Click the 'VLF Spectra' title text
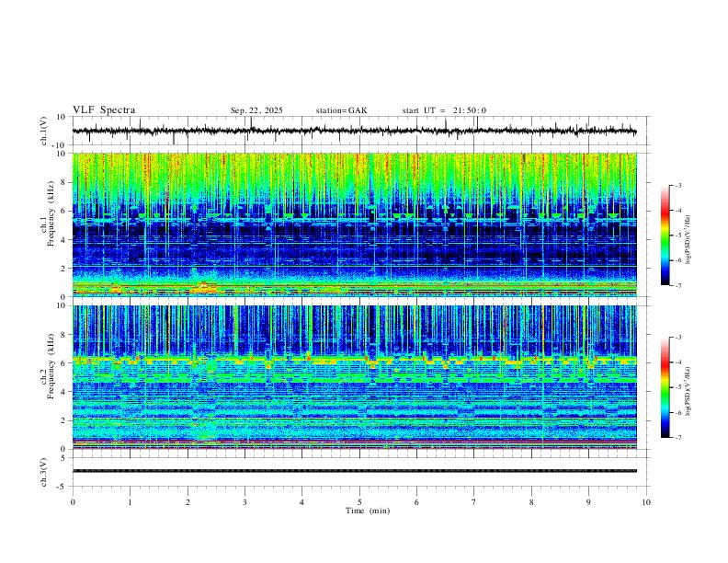The width and height of the screenshot is (728, 563). click(x=104, y=110)
